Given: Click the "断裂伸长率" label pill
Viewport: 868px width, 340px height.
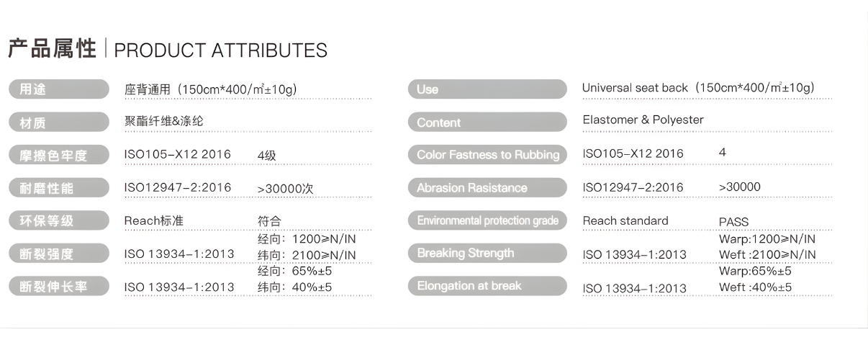Looking at the screenshot, I should tap(58, 286).
